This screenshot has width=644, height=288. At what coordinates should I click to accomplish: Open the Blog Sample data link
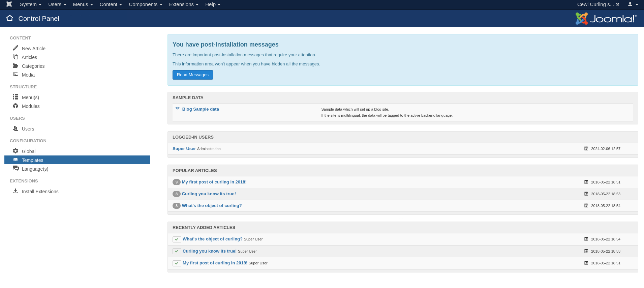201,109
